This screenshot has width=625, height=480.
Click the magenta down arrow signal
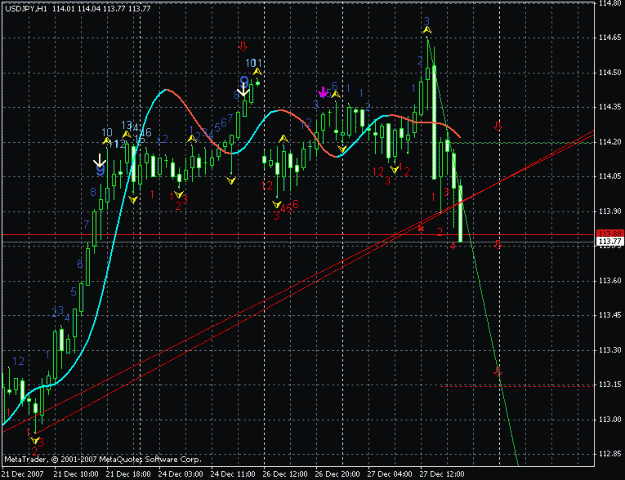(323, 92)
